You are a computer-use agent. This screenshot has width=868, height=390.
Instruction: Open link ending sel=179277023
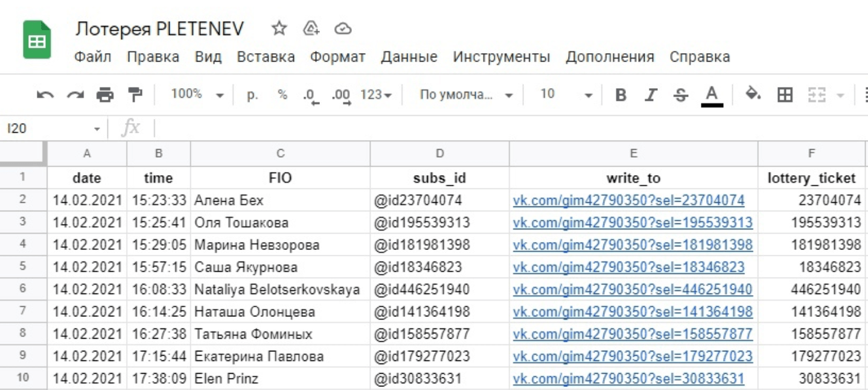click(633, 356)
